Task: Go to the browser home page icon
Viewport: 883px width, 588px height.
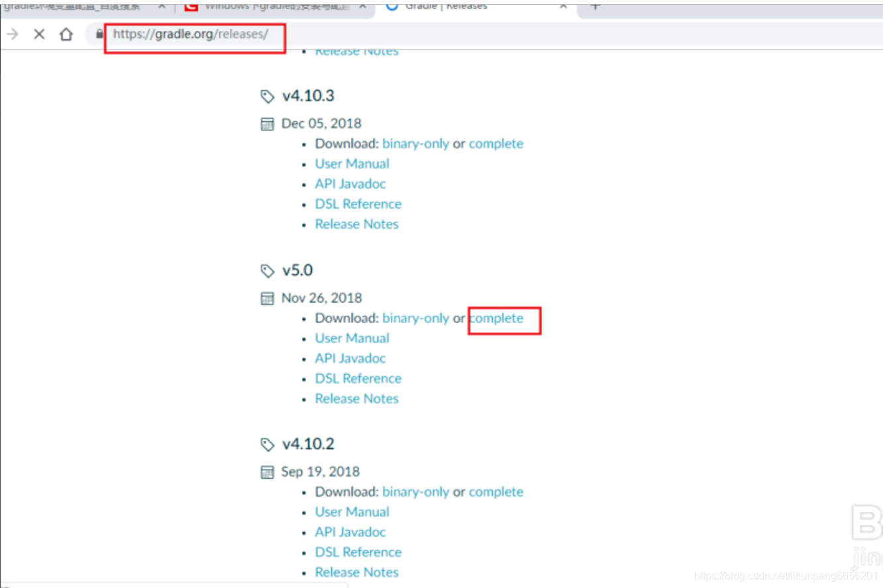Action: 66,34
